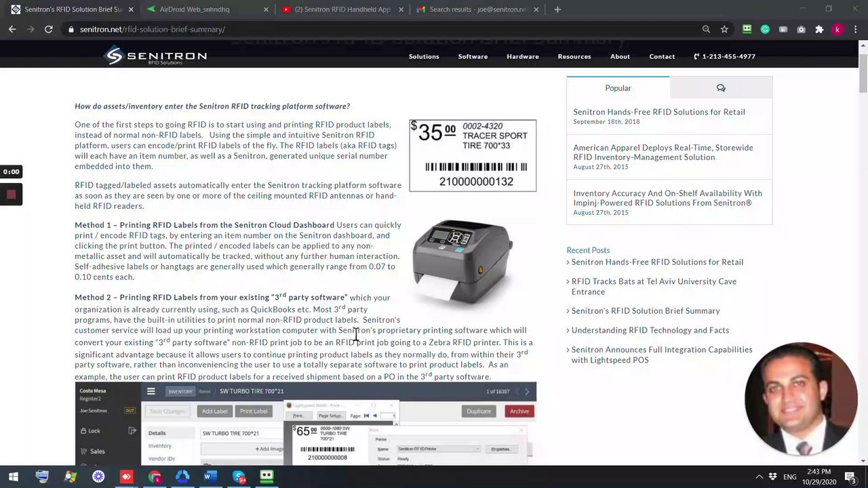Open Senitron Announces Full Integration Capabilities post
The width and height of the screenshot is (868, 488).
pos(662,354)
